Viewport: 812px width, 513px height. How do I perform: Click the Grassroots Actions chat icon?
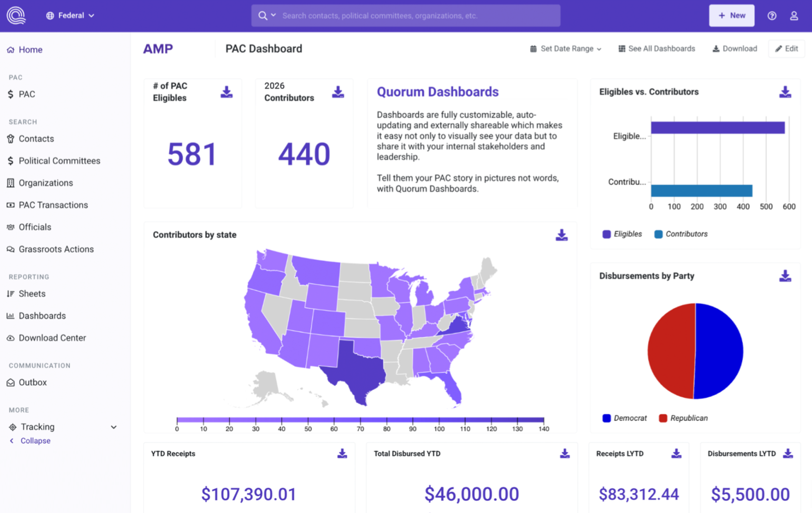(10, 249)
